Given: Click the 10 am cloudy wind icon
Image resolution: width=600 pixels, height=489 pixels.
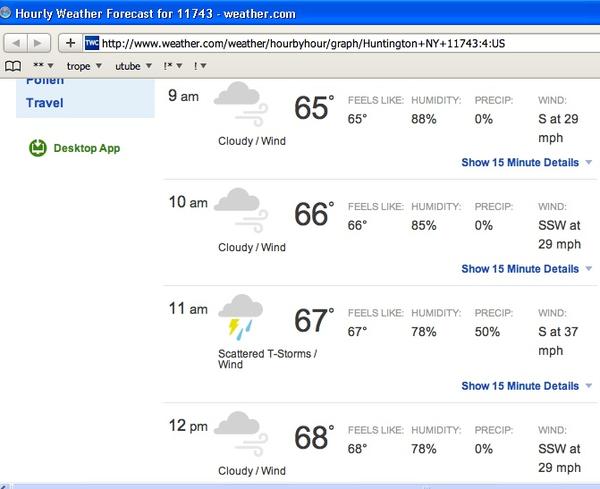Looking at the screenshot, I should coord(241,210).
